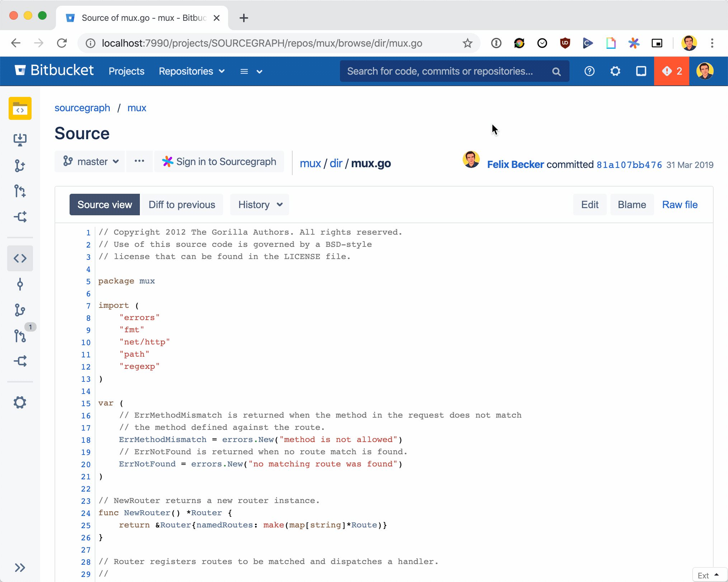Open Chrome three-dot menu

coord(712,43)
